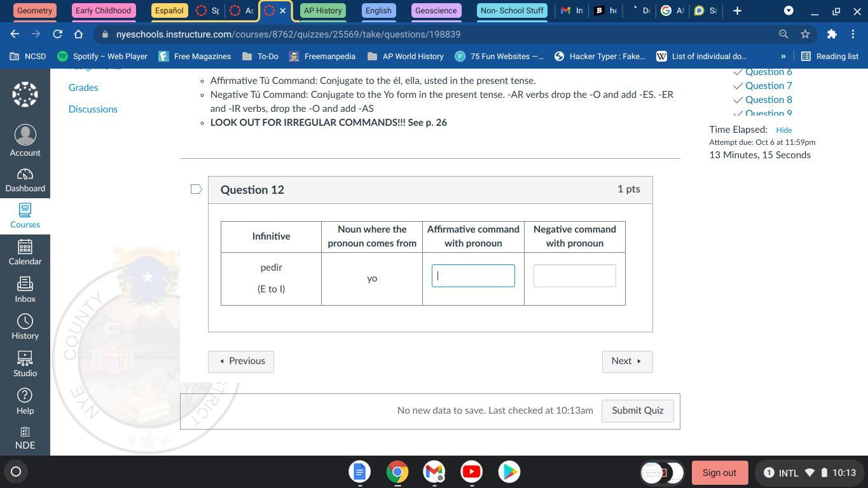Click the Submit Quiz button

point(637,410)
